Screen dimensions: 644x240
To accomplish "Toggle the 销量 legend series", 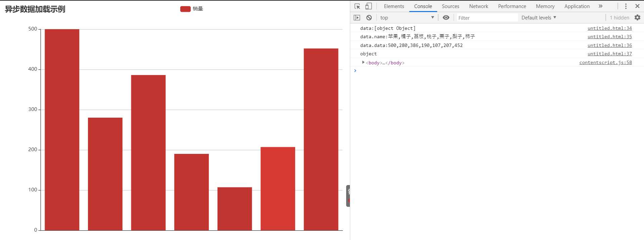I will pyautogui.click(x=191, y=9).
